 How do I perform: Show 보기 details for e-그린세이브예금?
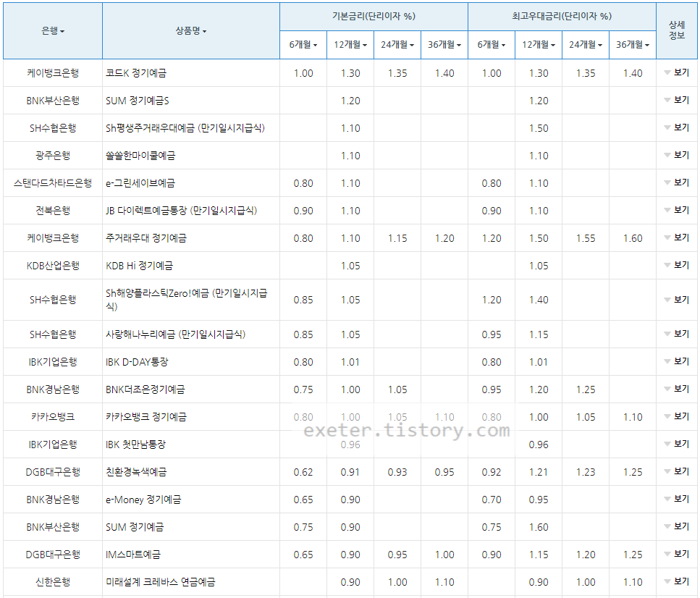click(x=677, y=182)
